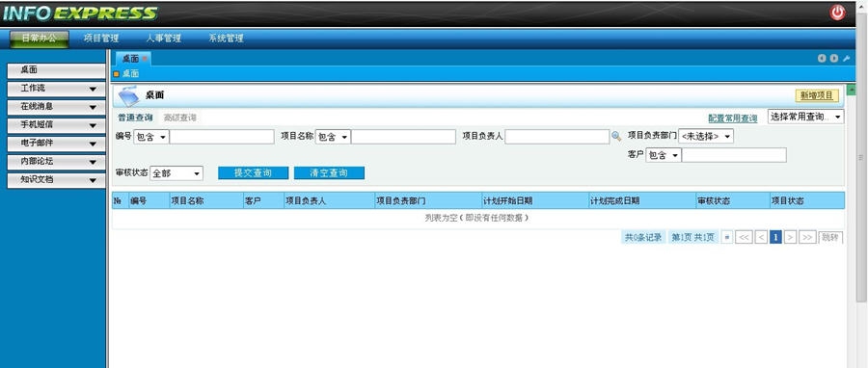Open the 选择常用查询 dropdown
The image size is (868, 368).
[x=805, y=117]
